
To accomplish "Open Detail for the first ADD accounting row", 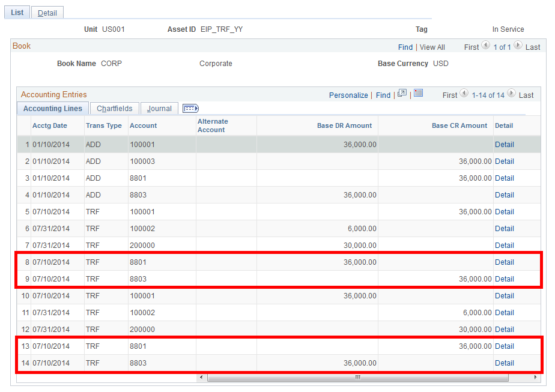I will pos(505,144).
